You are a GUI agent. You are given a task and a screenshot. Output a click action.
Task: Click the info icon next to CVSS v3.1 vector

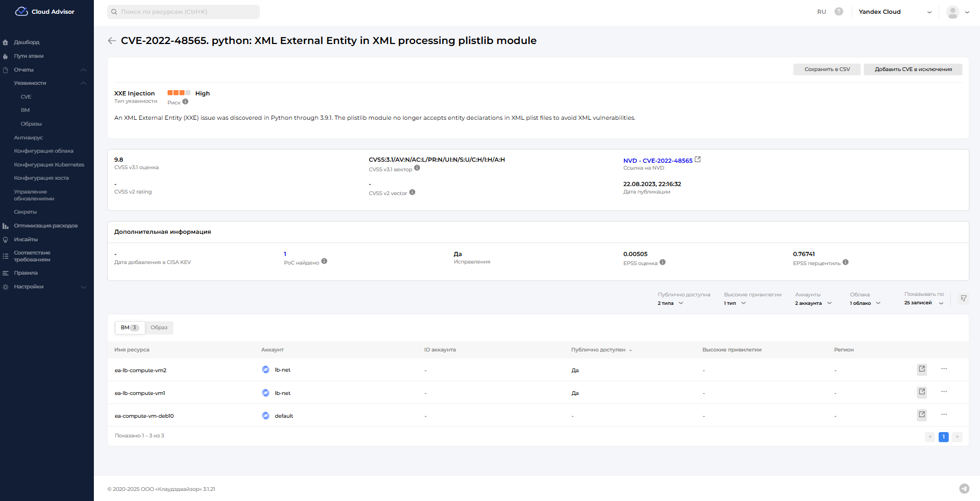[417, 169]
